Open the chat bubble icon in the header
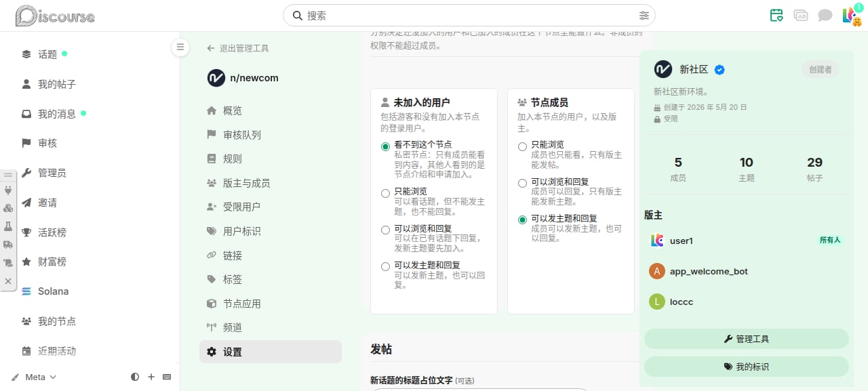Image resolution: width=868 pixels, height=391 pixels. (x=825, y=15)
